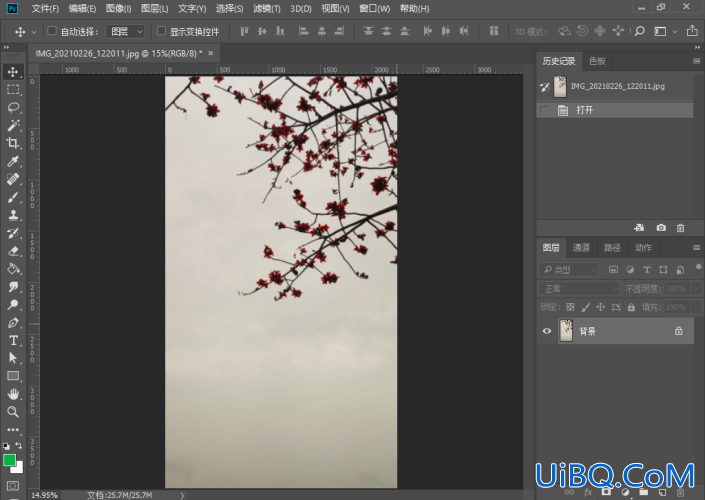Image resolution: width=705 pixels, height=500 pixels.
Task: Open the 不透明度 opacity dropdown arrow
Action: [696, 288]
